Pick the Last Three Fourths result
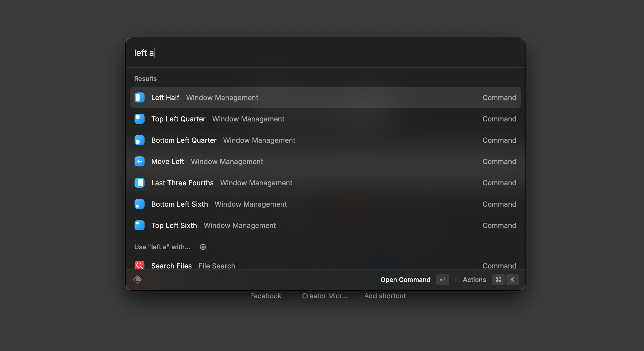 (x=325, y=183)
